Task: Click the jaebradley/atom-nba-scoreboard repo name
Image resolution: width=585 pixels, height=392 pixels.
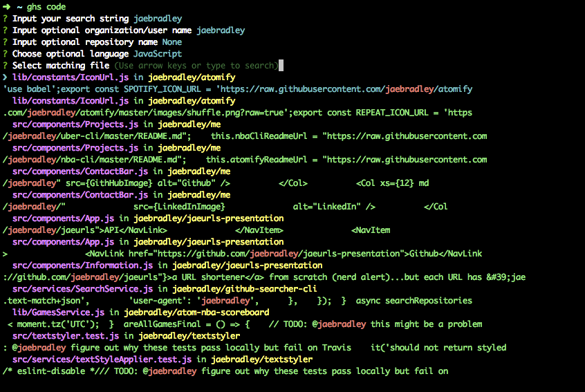Action: click(196, 312)
